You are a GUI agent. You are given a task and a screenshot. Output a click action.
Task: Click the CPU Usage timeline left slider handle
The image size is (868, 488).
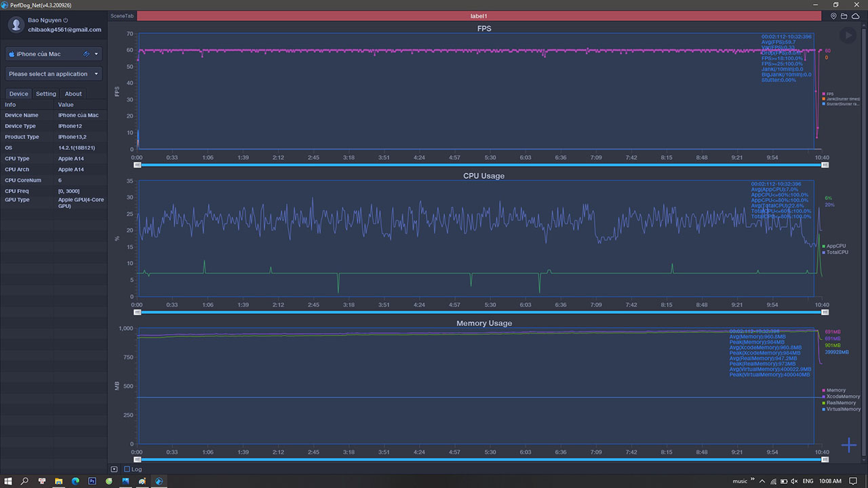(138, 312)
